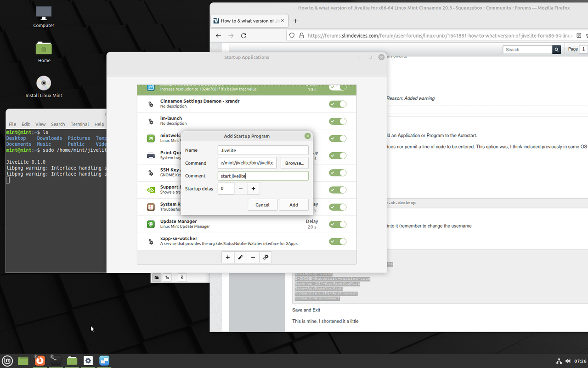Screen dimensions: 588x368
Task: Increase startup delay with plus button
Action: point(253,189)
